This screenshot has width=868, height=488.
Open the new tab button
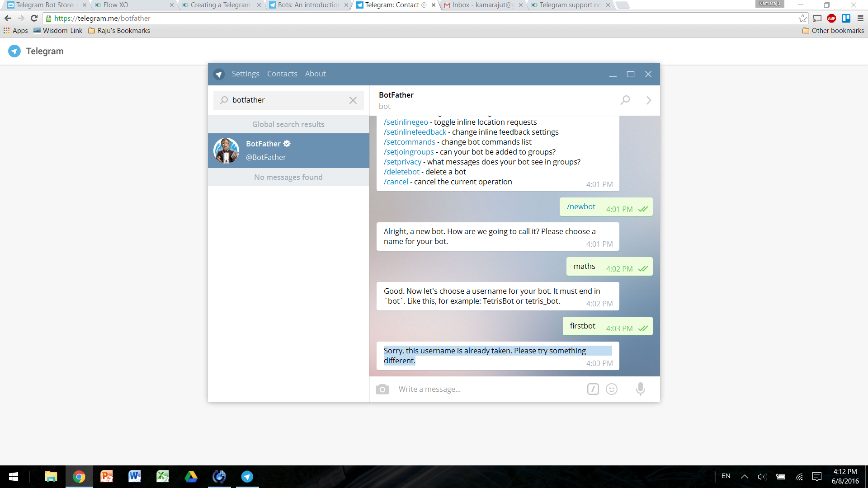click(x=623, y=5)
